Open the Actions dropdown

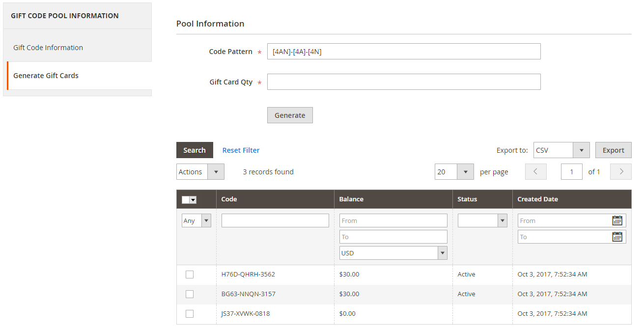point(200,172)
